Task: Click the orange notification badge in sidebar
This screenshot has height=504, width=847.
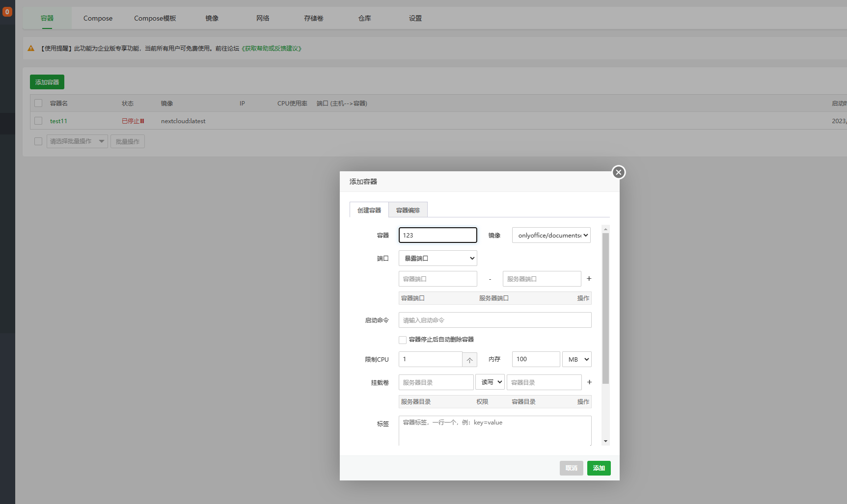Action: [x=7, y=12]
